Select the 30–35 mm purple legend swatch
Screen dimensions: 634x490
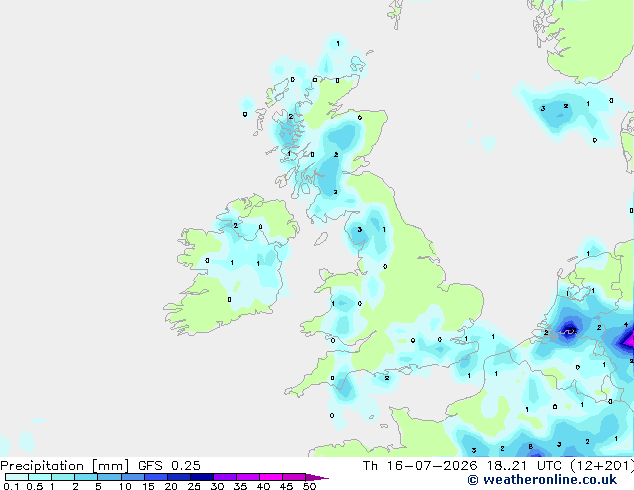pos(225,477)
